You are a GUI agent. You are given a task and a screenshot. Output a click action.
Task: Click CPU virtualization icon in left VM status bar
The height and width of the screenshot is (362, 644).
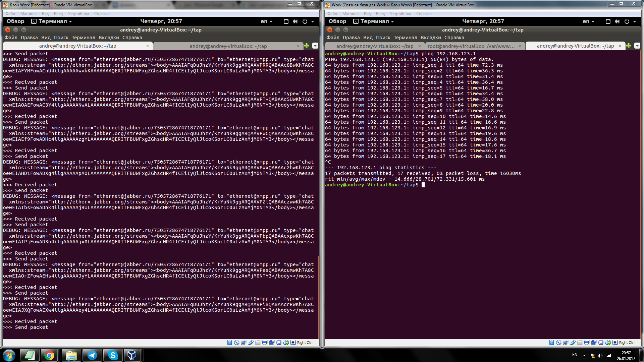click(x=279, y=343)
